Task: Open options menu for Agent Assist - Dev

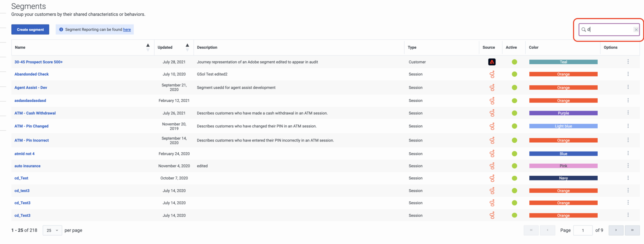Action: coord(628,87)
